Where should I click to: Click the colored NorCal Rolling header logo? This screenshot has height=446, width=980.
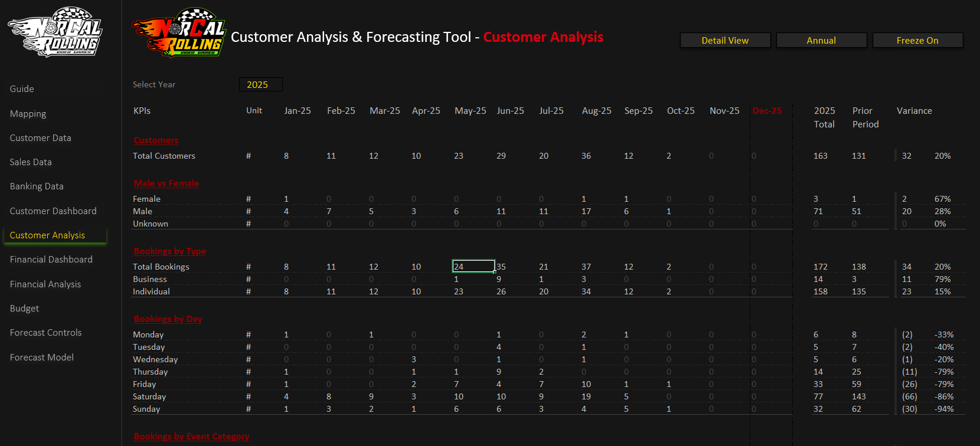click(x=179, y=33)
